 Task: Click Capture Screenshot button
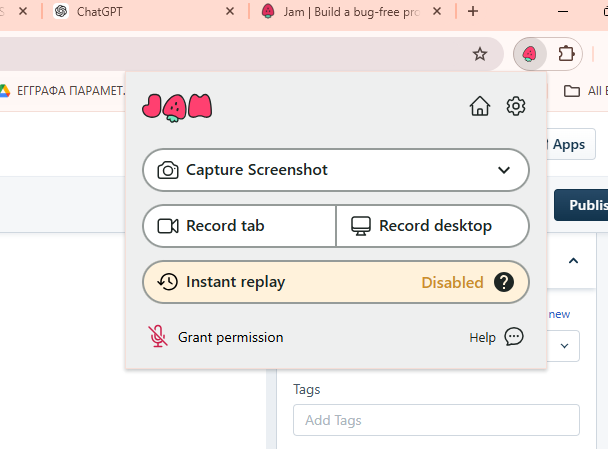pyautogui.click(x=336, y=170)
